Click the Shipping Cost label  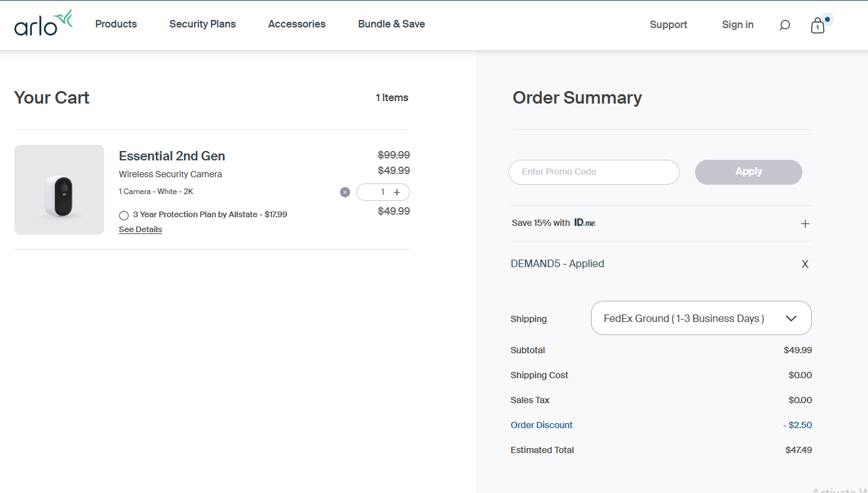click(x=539, y=375)
